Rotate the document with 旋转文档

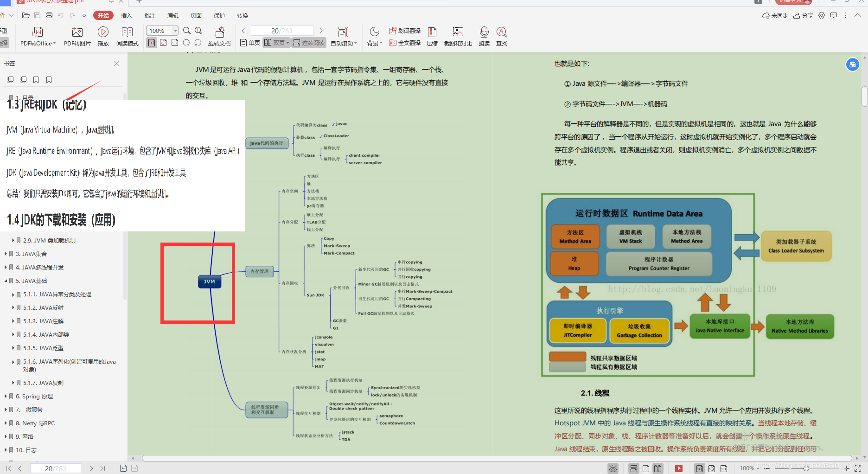[219, 36]
